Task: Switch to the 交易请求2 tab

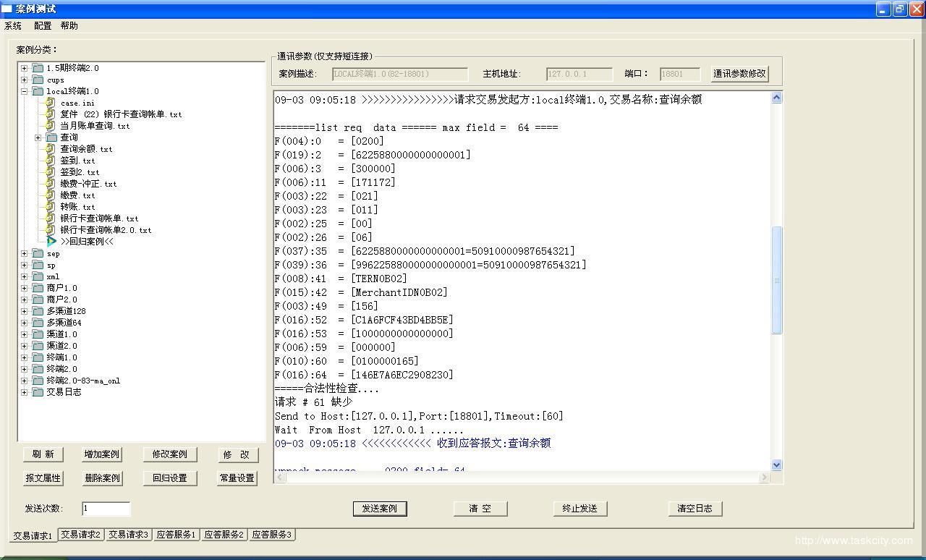Action: tap(81, 535)
